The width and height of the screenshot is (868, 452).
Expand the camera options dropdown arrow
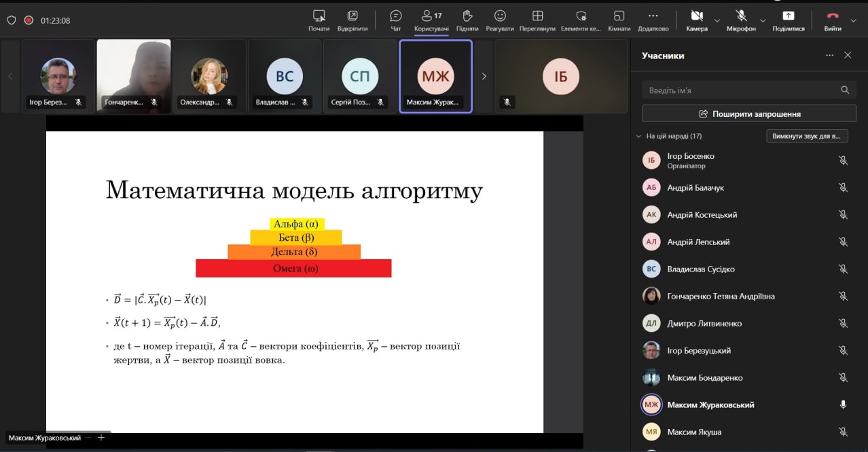(717, 20)
